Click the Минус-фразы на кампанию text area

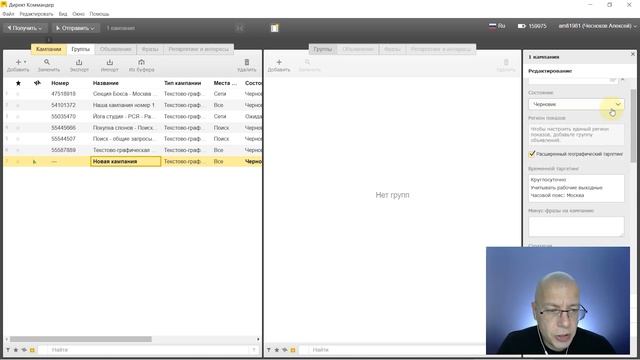click(x=576, y=227)
